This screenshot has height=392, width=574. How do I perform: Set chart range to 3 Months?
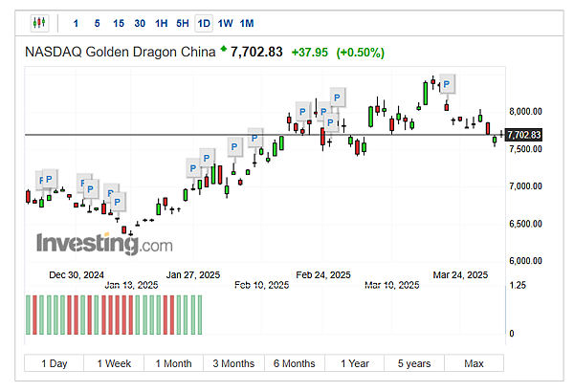tap(233, 363)
